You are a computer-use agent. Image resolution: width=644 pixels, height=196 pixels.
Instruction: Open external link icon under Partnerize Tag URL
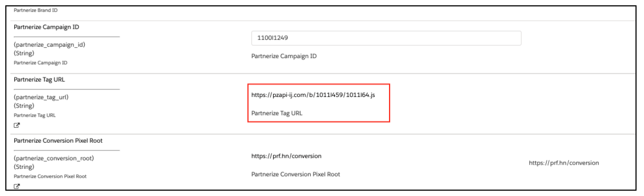(x=16, y=125)
